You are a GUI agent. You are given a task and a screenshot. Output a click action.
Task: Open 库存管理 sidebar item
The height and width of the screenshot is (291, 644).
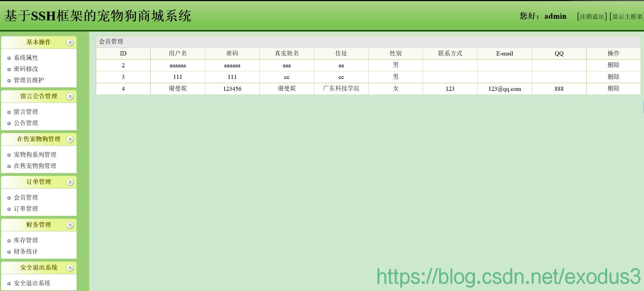(26, 240)
